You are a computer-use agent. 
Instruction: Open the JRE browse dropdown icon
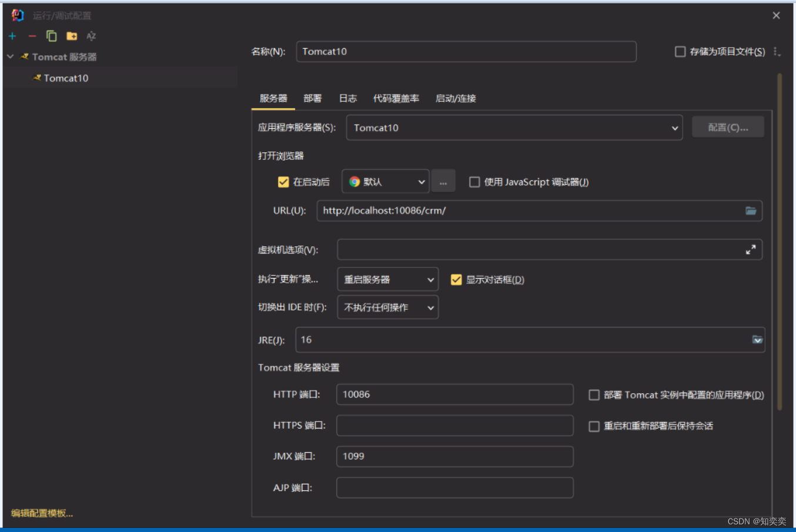[x=757, y=340]
